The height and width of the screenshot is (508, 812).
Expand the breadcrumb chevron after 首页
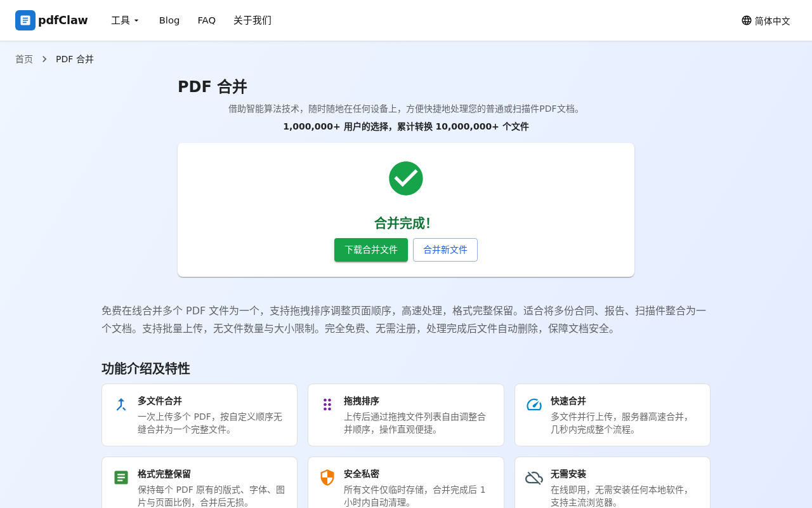(x=44, y=58)
